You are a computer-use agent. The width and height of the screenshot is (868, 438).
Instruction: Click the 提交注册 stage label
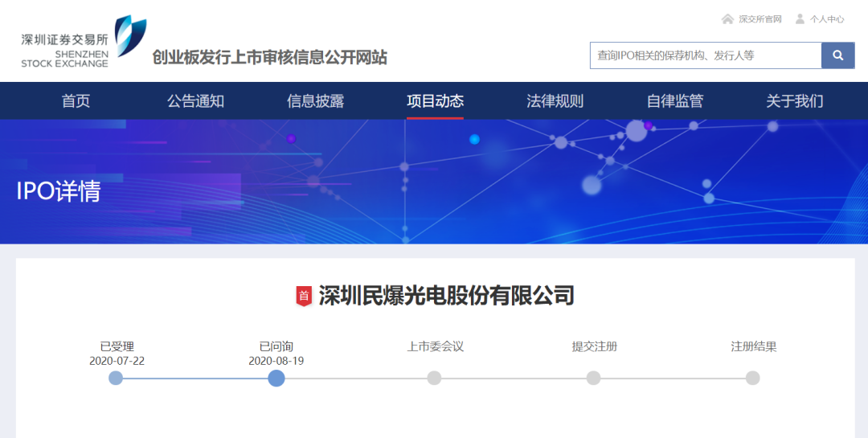pyautogui.click(x=595, y=346)
